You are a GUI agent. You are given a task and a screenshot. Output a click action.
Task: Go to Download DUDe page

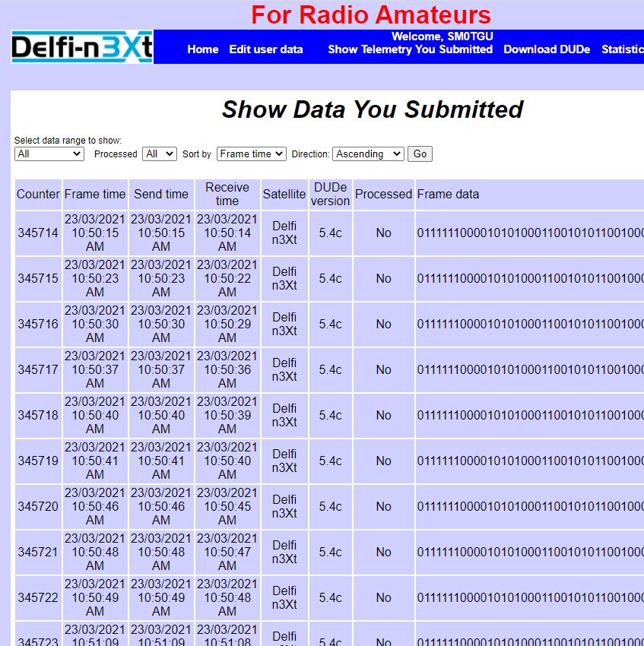click(547, 49)
